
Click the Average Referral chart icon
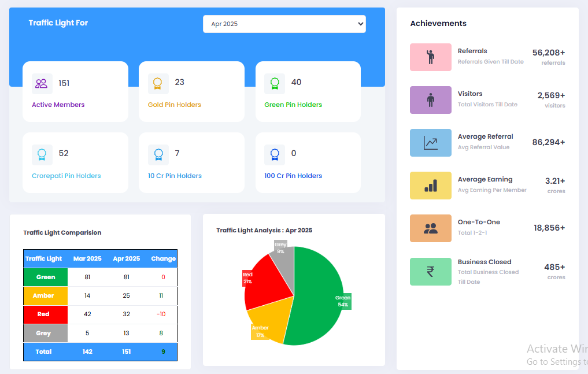pos(430,143)
